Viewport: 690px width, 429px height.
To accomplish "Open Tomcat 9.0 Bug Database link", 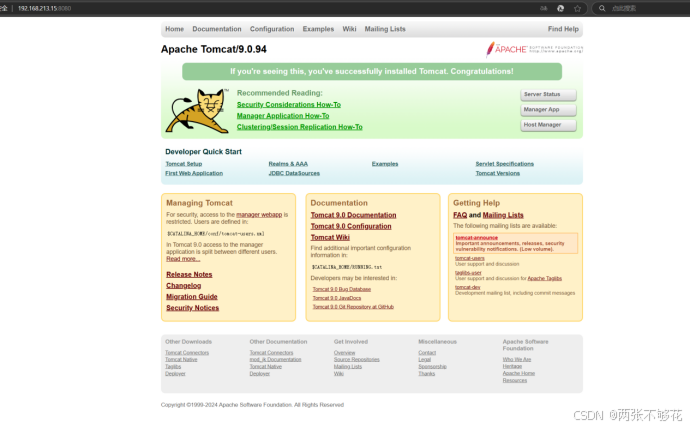I will tap(341, 289).
